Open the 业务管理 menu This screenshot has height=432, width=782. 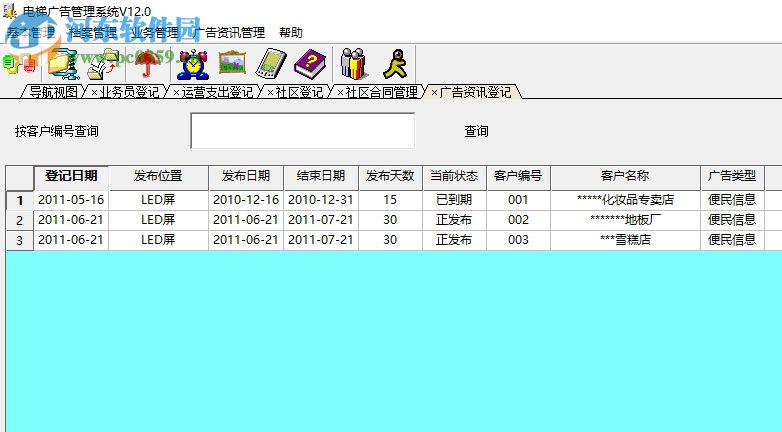(155, 33)
